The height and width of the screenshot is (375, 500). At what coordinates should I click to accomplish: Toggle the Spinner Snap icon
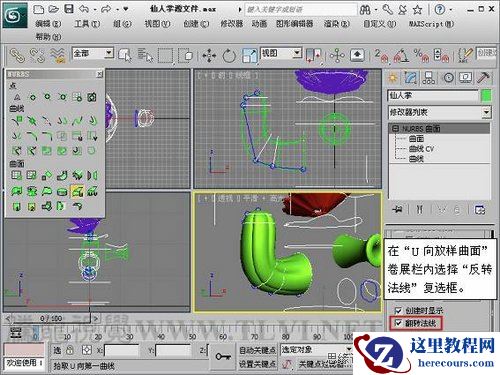[441, 56]
